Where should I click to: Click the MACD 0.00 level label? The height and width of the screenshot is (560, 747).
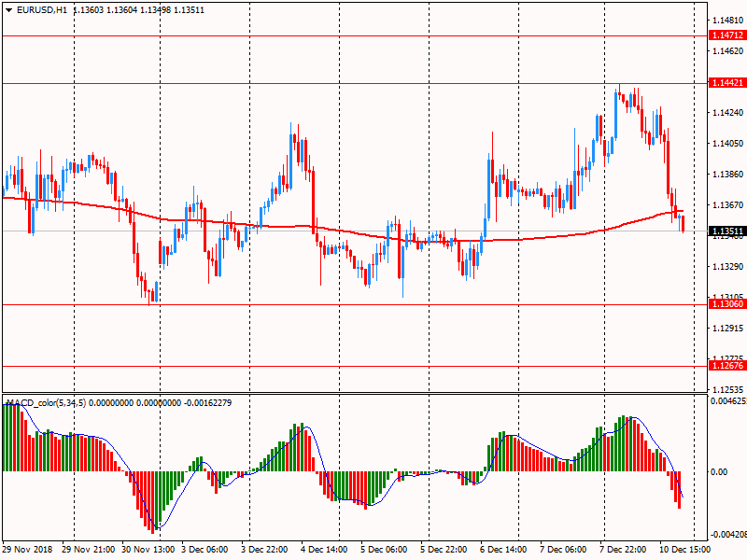pos(722,472)
